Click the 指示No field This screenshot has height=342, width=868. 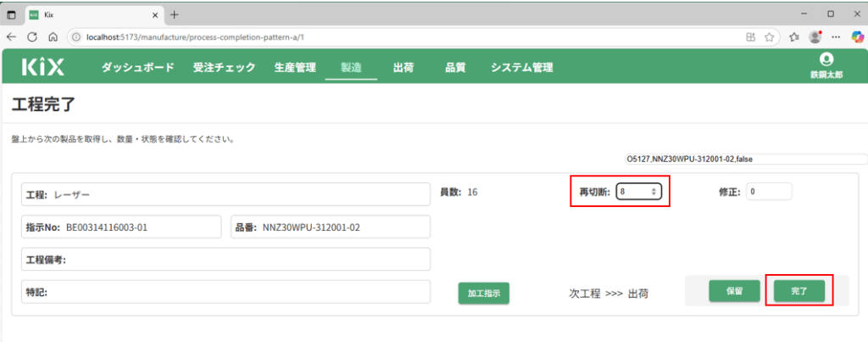coord(121,227)
